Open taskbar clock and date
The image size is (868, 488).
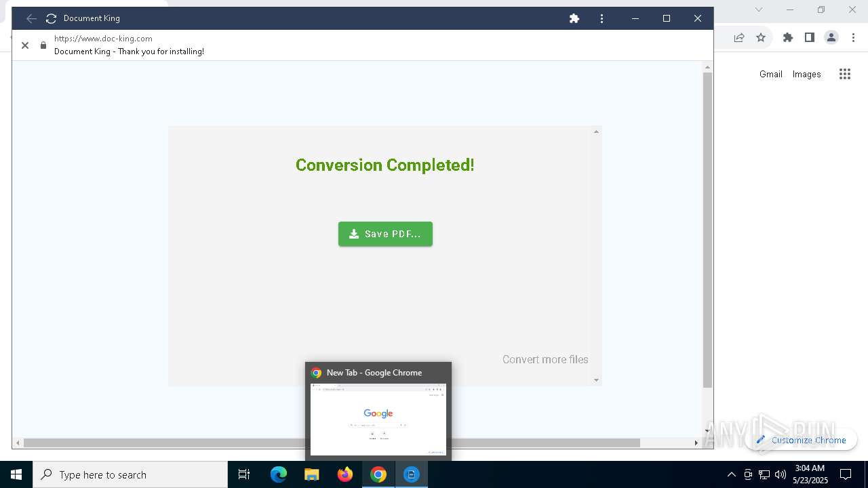pos(810,474)
